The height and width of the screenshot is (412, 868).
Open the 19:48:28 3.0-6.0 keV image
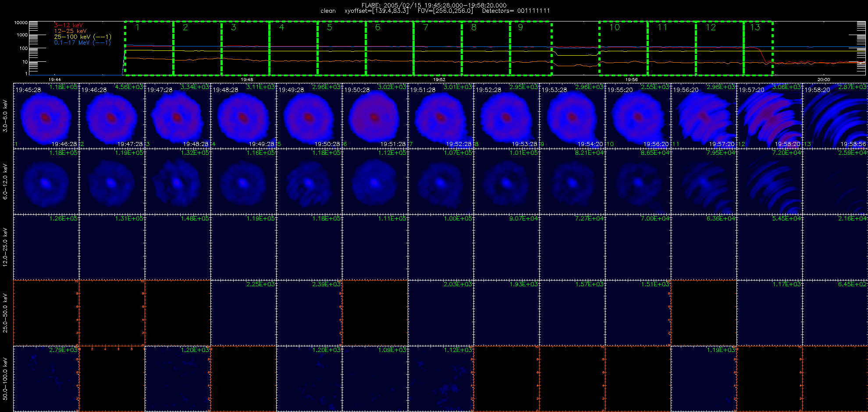[x=243, y=116]
